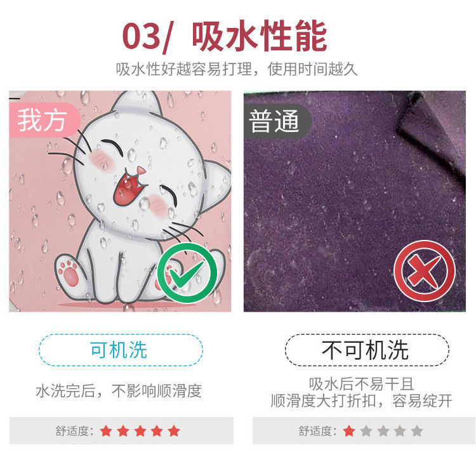This screenshot has width=476, height=464.
Task: Click the blue dashed 可机洗 pill
Action: (x=121, y=350)
